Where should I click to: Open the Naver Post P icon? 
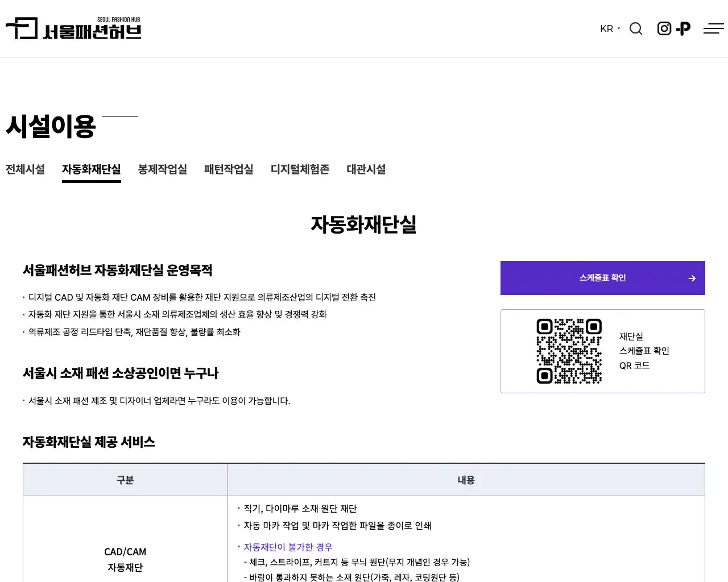(683, 28)
